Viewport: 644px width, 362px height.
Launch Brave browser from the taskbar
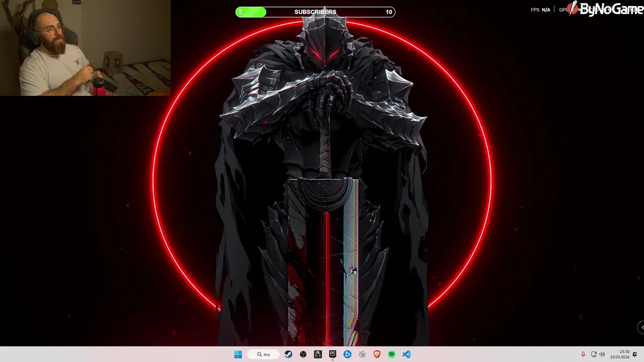tap(377, 354)
